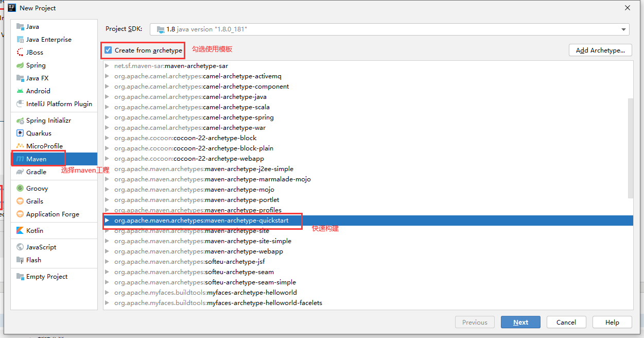Select maven-archetype-mojo row
Viewport: 644px width, 338px height.
[368, 190]
